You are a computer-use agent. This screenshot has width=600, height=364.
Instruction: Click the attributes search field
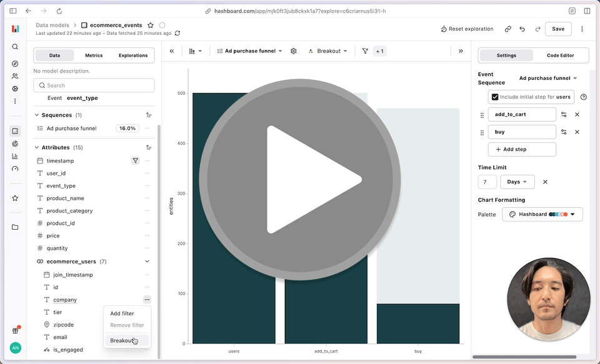(x=94, y=86)
